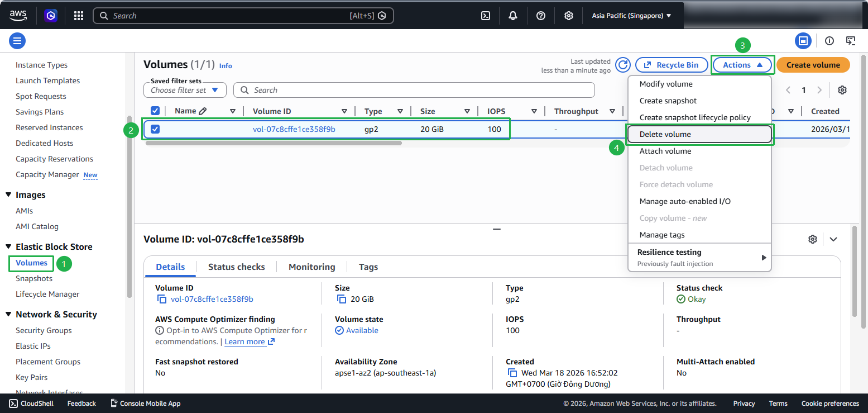The image size is (868, 413).
Task: Open the Choose filter set dropdown
Action: pos(185,90)
